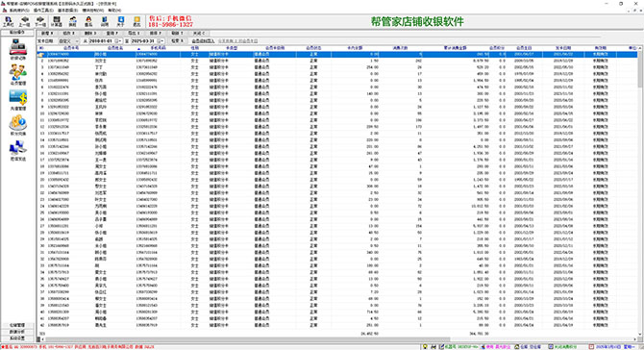
Task: Click the member card number column header
Action: [x=70, y=48]
